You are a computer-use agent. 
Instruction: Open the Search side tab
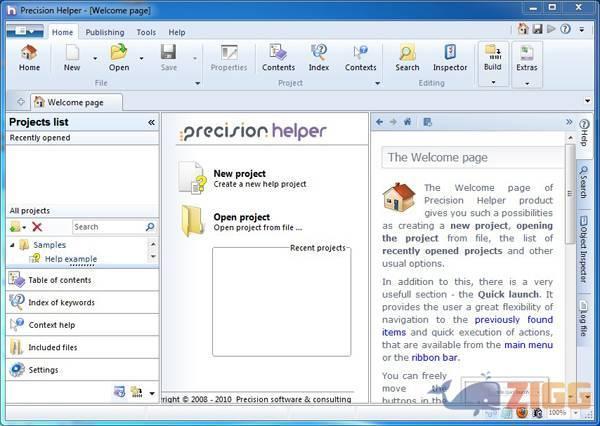pos(584,182)
